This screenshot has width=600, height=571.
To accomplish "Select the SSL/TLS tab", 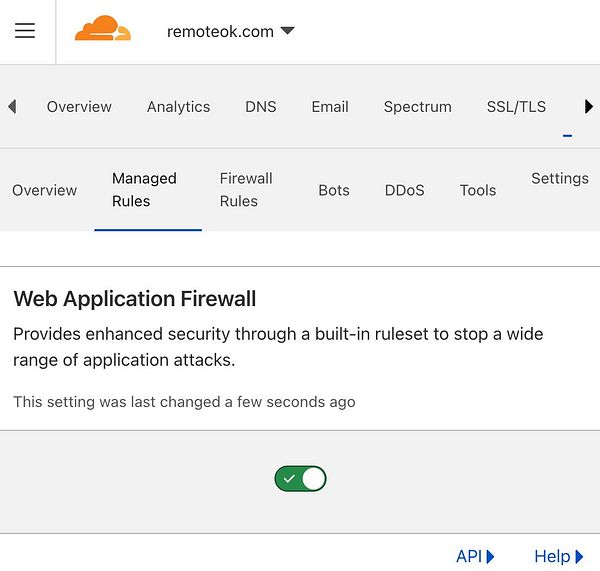I will point(516,107).
